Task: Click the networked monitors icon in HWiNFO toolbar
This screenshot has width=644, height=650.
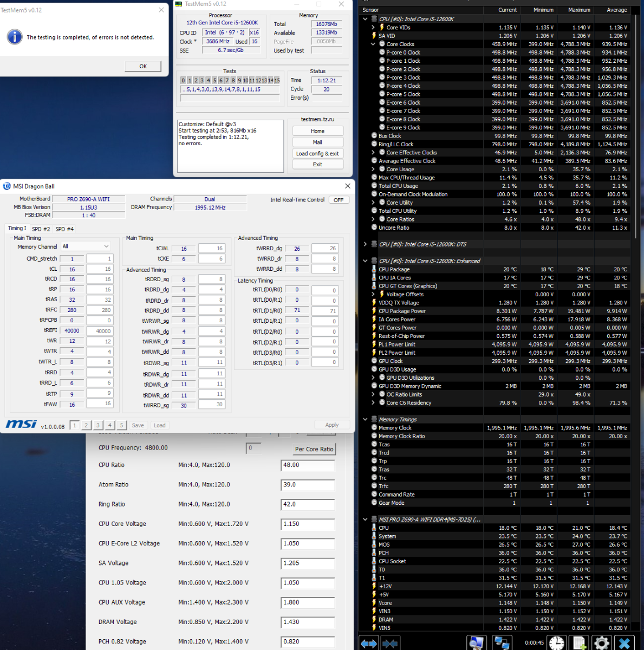Action: pos(502,643)
